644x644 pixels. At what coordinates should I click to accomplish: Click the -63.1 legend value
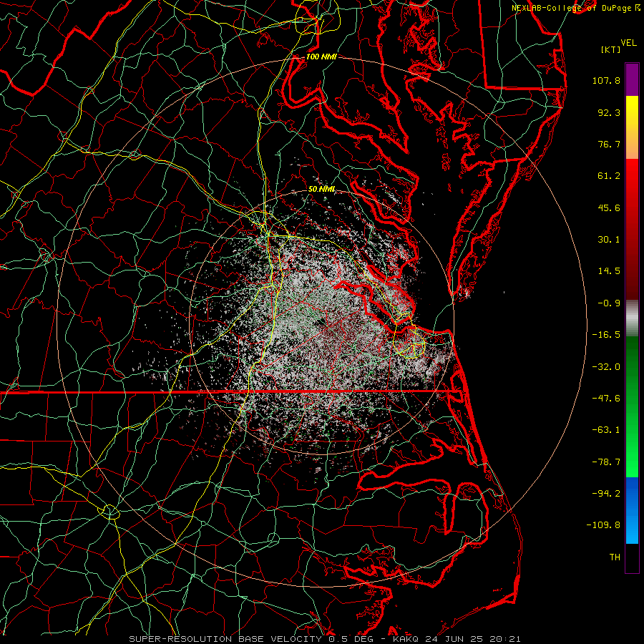pos(606,430)
